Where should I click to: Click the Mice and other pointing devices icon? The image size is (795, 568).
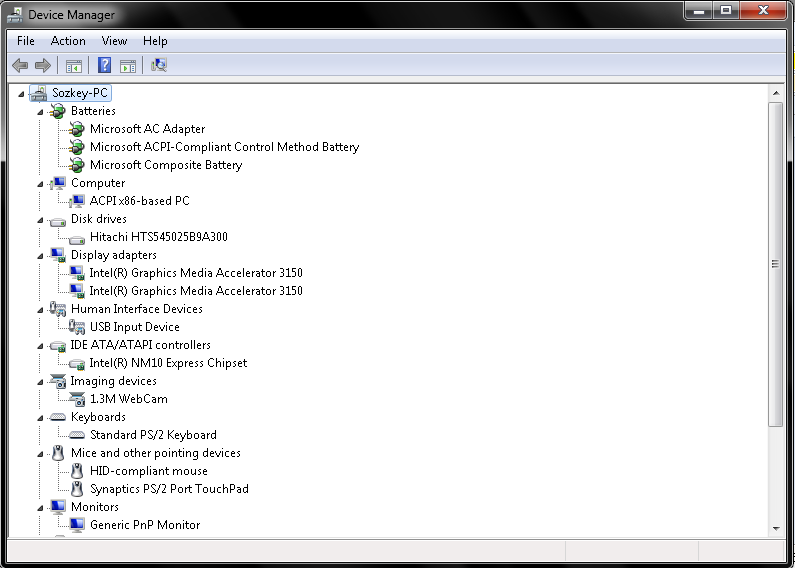click(58, 453)
